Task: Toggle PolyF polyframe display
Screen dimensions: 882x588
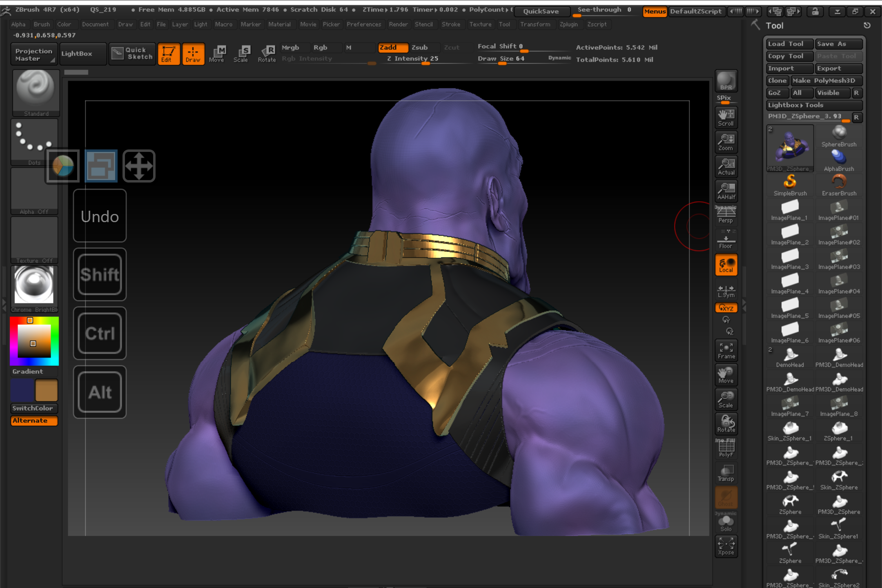Action: pyautogui.click(x=726, y=448)
